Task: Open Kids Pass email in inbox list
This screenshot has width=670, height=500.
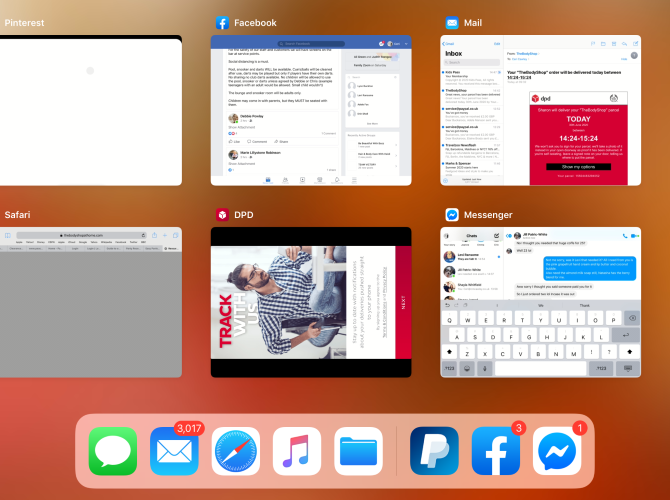Action: tap(471, 78)
